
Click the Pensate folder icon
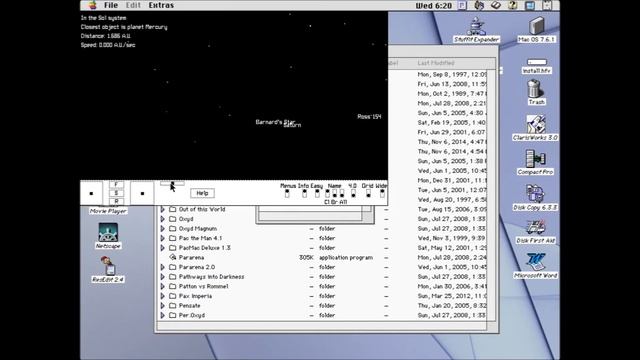tap(173, 305)
